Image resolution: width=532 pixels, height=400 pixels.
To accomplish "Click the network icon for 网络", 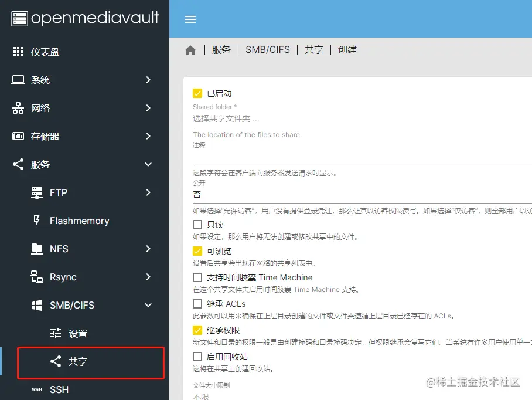I will pyautogui.click(x=18, y=108).
